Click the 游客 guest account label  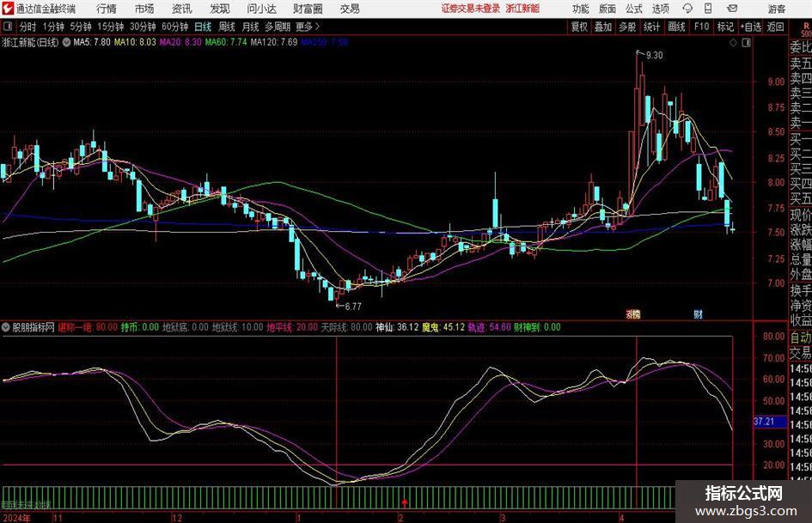pos(776,9)
